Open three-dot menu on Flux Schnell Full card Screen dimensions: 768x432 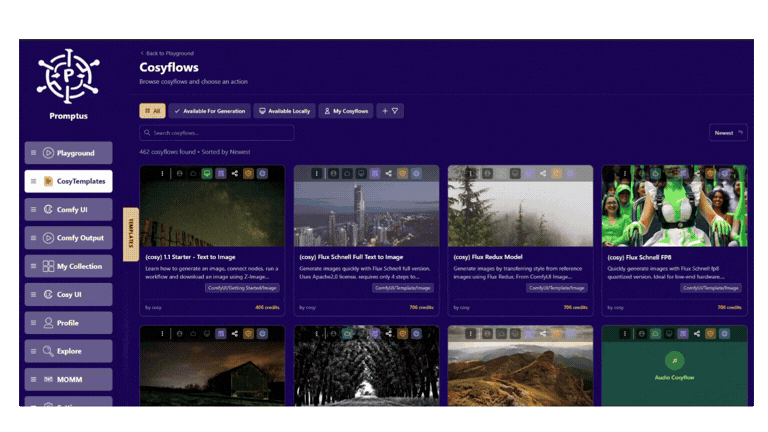pos(316,173)
